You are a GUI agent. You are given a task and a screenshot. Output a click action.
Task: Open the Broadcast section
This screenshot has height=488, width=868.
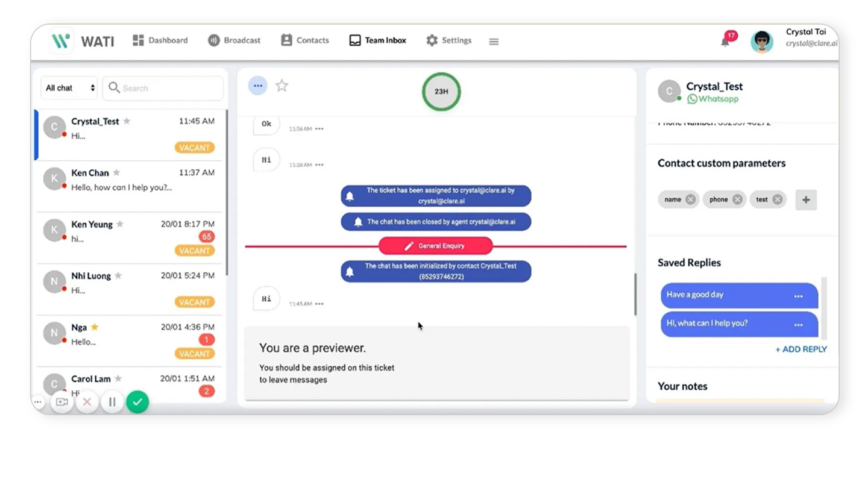pos(234,40)
